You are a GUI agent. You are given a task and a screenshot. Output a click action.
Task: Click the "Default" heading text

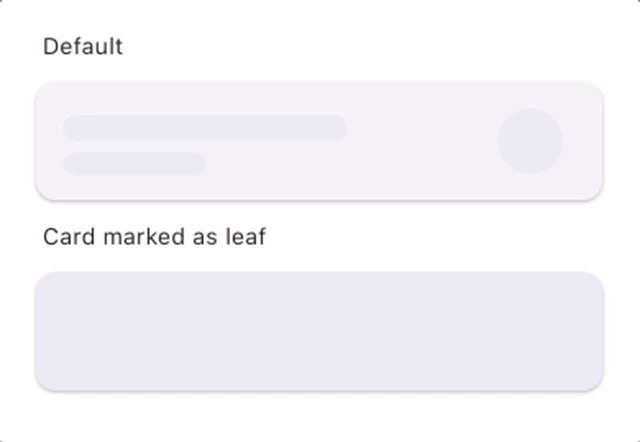click(x=83, y=47)
